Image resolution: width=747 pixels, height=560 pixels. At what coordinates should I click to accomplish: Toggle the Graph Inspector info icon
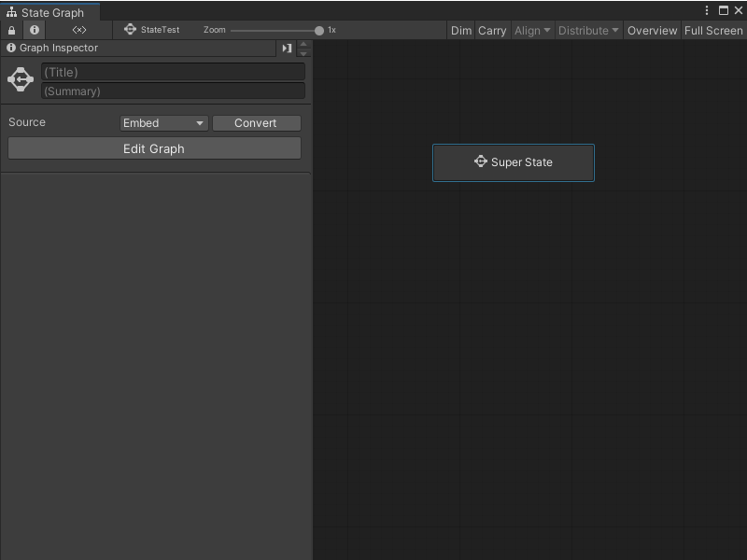click(x=35, y=30)
